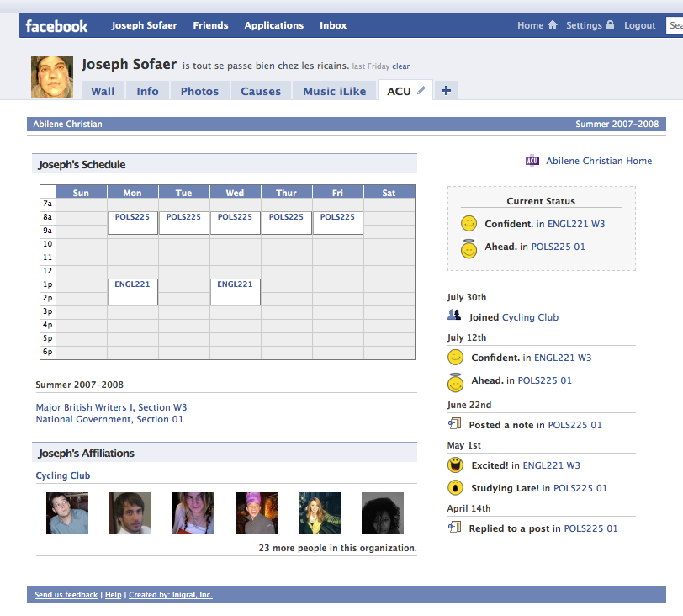Click the July 12th Confident smiley icon
This screenshot has height=616, width=683.
(x=455, y=357)
